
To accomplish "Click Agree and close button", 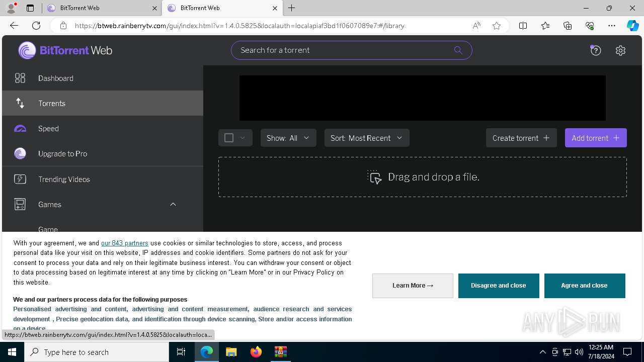I will (x=585, y=286).
